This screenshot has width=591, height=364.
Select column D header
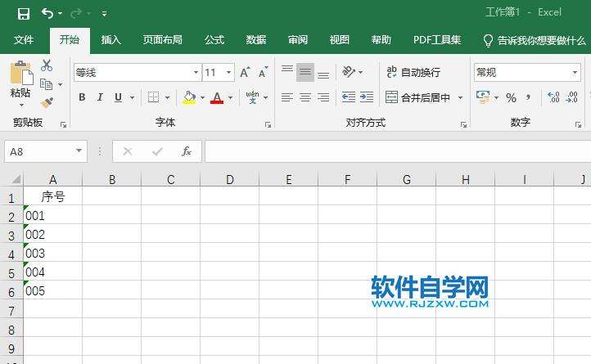click(x=229, y=179)
